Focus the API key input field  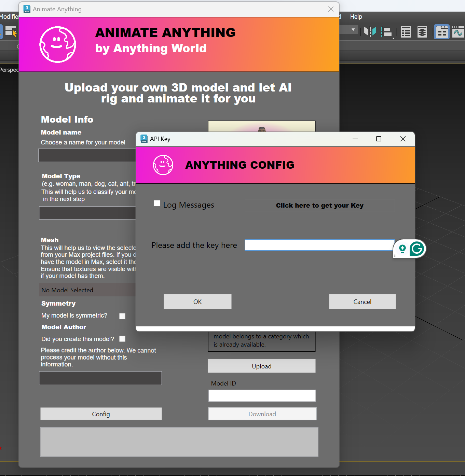[319, 245]
